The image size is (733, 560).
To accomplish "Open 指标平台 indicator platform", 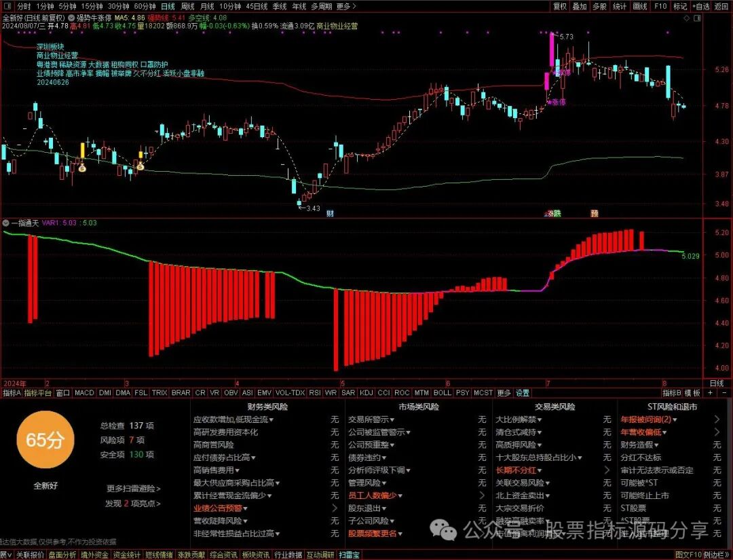I will click(x=38, y=393).
